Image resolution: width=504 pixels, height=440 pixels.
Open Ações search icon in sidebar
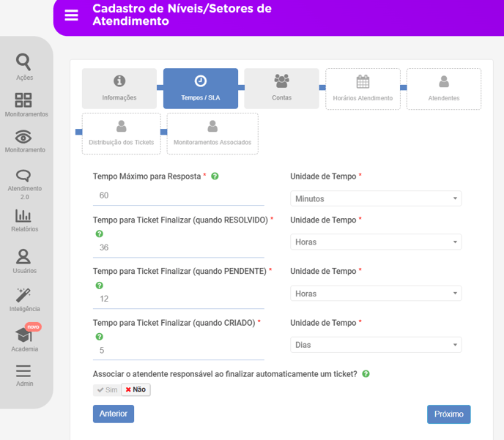(23, 62)
